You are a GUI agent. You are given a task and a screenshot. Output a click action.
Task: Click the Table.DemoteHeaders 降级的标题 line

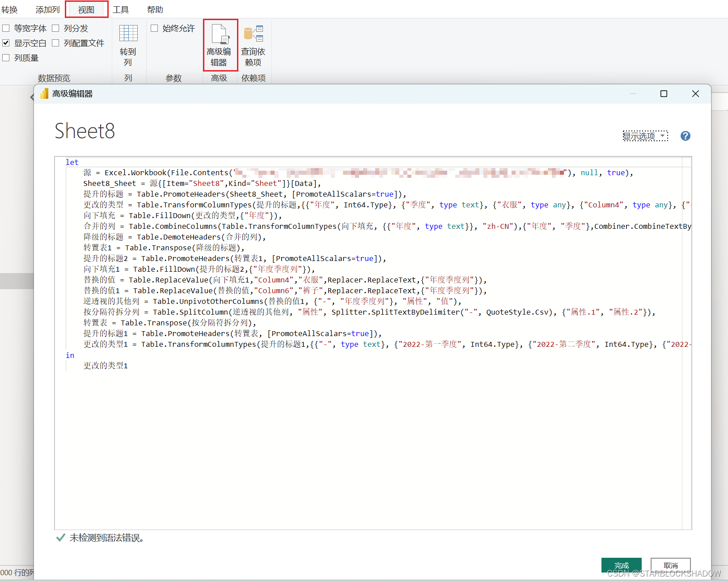(x=174, y=237)
